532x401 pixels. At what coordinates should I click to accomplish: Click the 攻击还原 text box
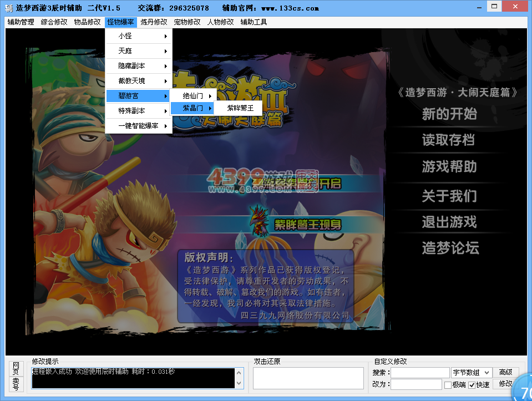click(308, 378)
